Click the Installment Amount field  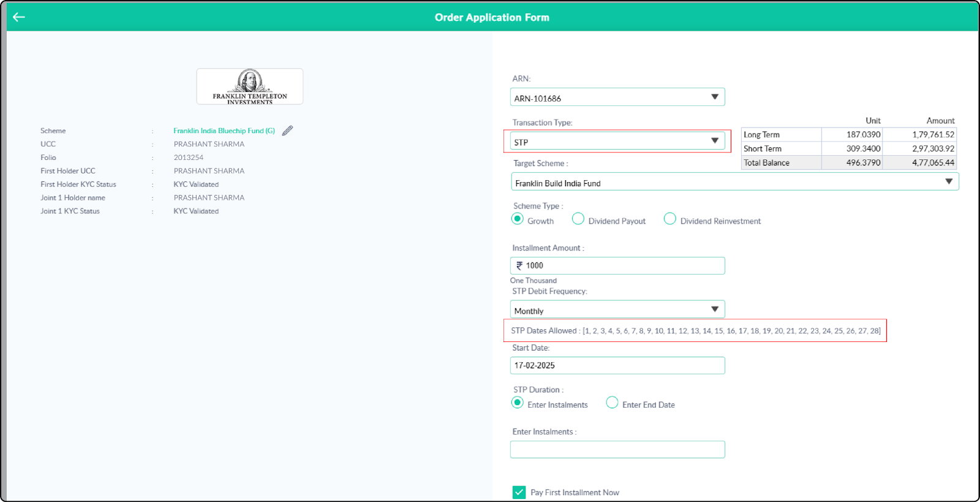tap(617, 265)
